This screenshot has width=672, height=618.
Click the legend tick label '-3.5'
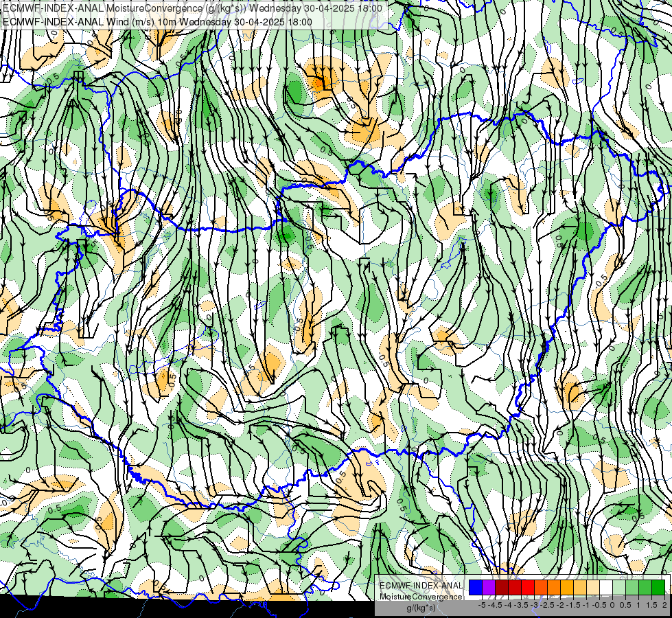pyautogui.click(x=521, y=605)
